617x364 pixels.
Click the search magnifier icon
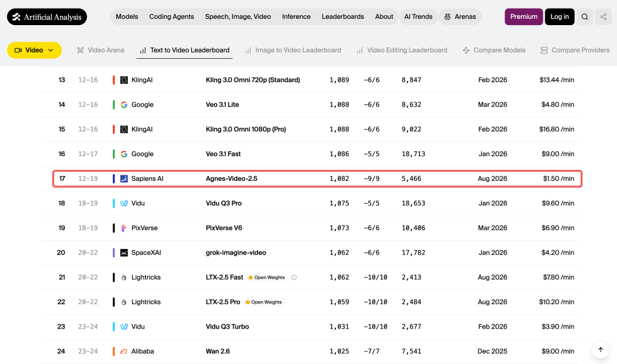585,17
